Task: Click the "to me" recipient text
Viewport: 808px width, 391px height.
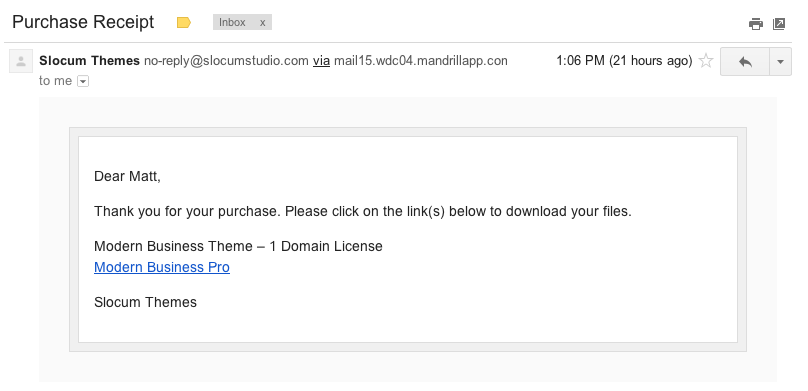Action: (55, 81)
